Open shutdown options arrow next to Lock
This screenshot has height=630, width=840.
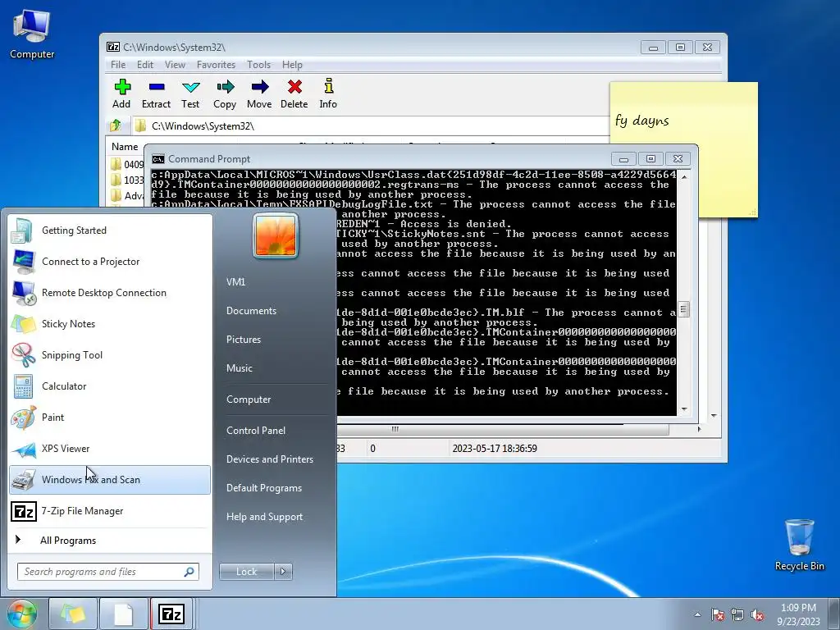click(x=283, y=572)
